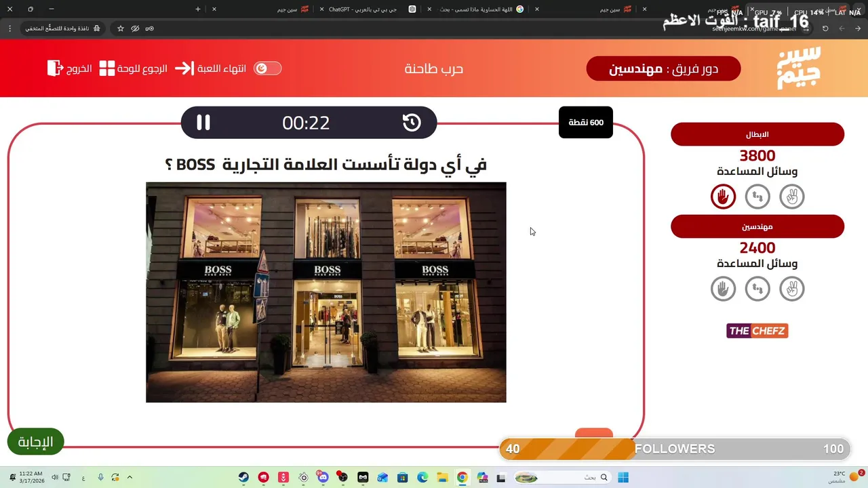Click the 600 نقطة points badge

586,123
